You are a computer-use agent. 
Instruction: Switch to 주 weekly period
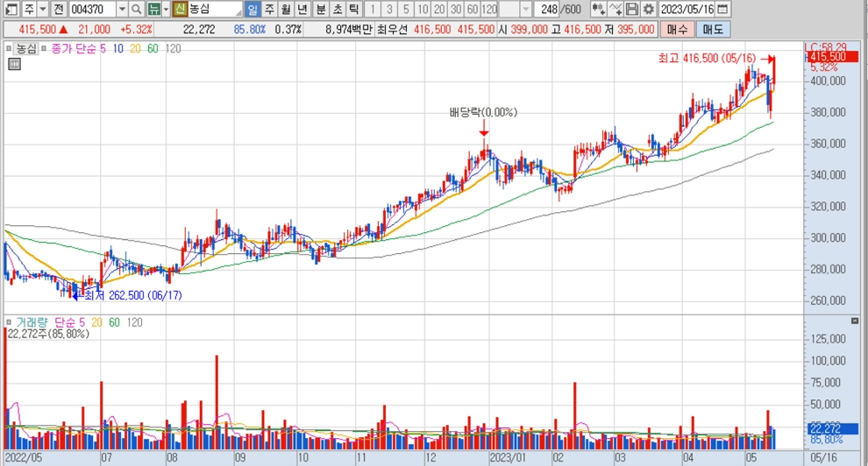(269, 9)
